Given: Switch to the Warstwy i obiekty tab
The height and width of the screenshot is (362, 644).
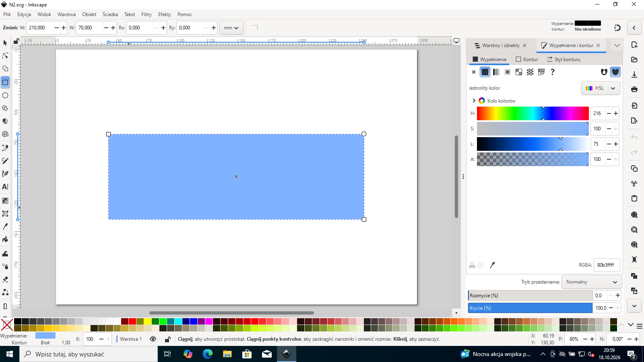Looking at the screenshot, I should click(501, 45).
